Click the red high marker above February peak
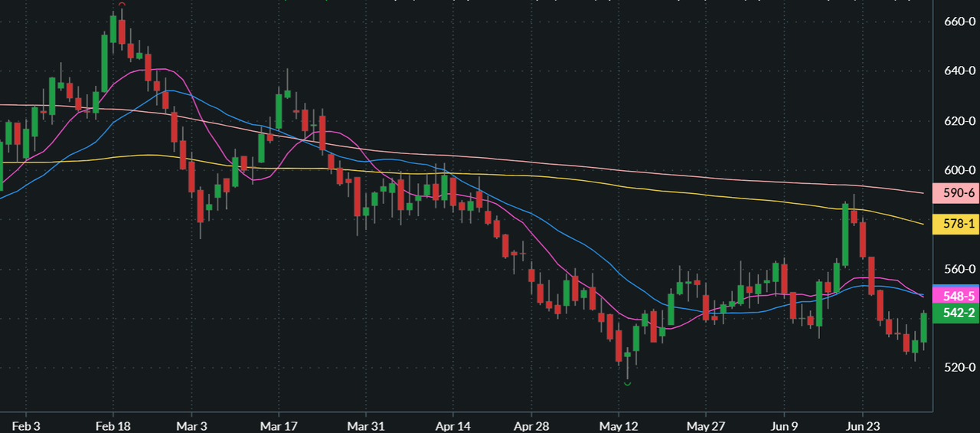This screenshot has width=980, height=433. [x=122, y=4]
